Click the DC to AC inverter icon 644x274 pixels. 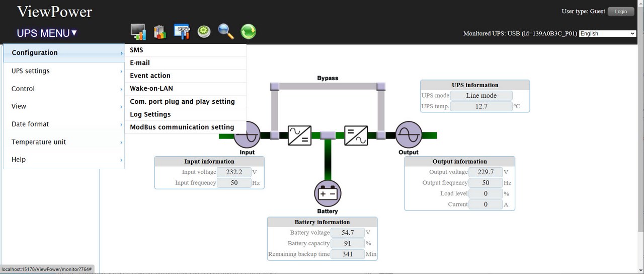[356, 135]
